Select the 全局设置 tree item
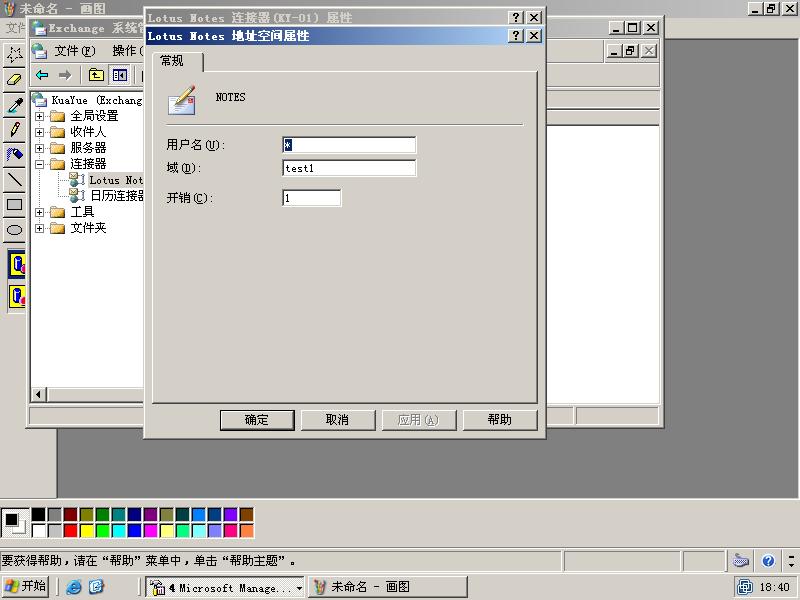Image resolution: width=800 pixels, height=600 pixels. (94, 116)
